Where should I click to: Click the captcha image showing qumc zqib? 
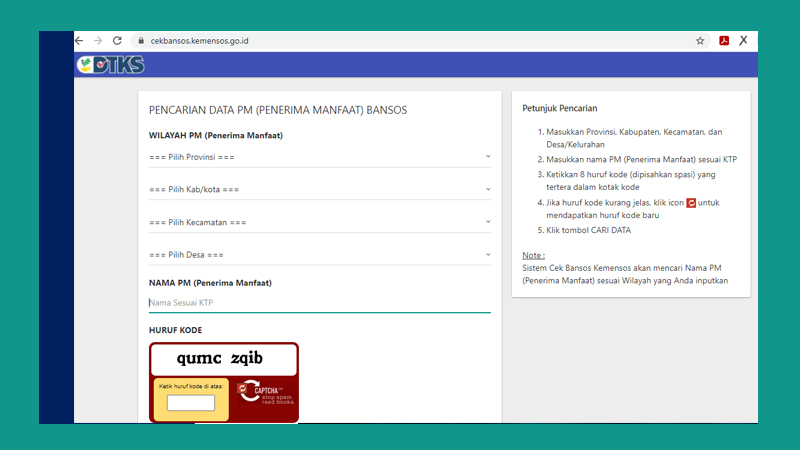click(x=223, y=359)
